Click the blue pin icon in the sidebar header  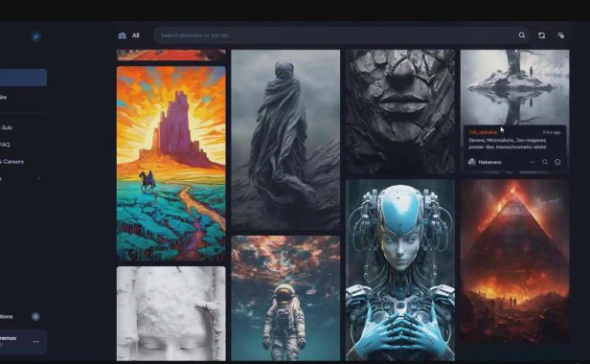click(x=35, y=36)
